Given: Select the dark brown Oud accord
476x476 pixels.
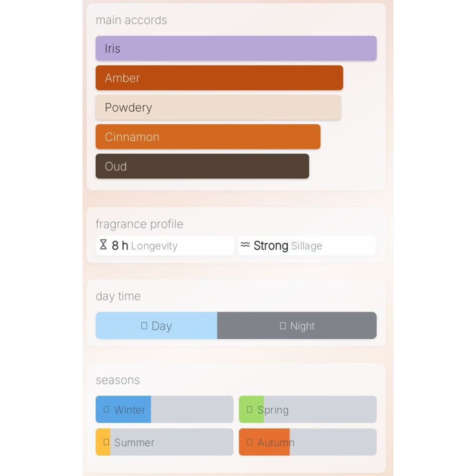Looking at the screenshot, I should click(x=202, y=166).
